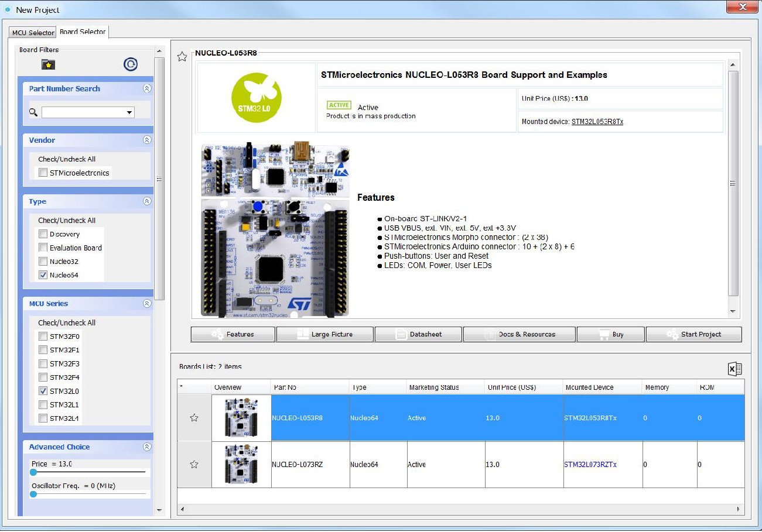762x532 pixels.
Task: Click the Oscillator Freq slider handle
Action: pyautogui.click(x=33, y=494)
